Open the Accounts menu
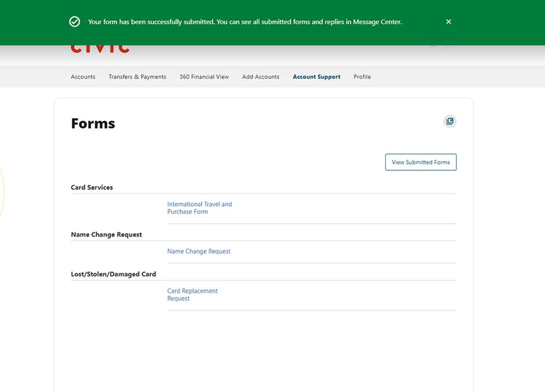The image size is (545, 392). 83,77
